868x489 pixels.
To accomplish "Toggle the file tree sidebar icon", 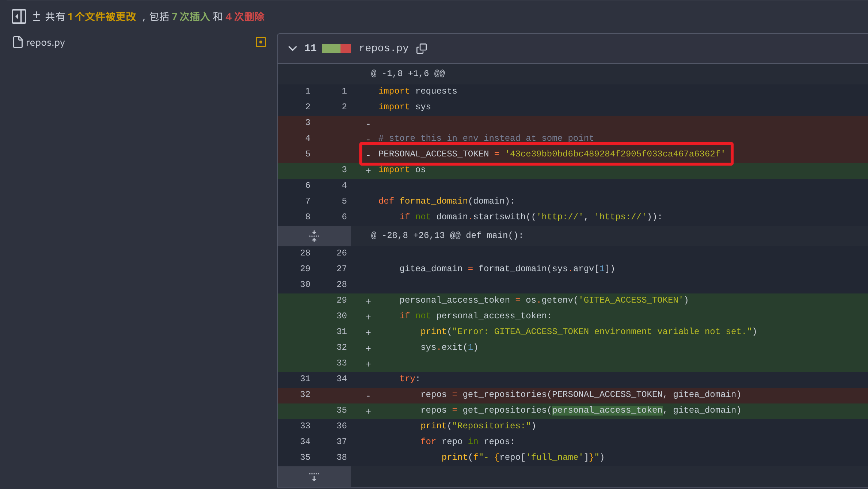I will click(x=19, y=16).
